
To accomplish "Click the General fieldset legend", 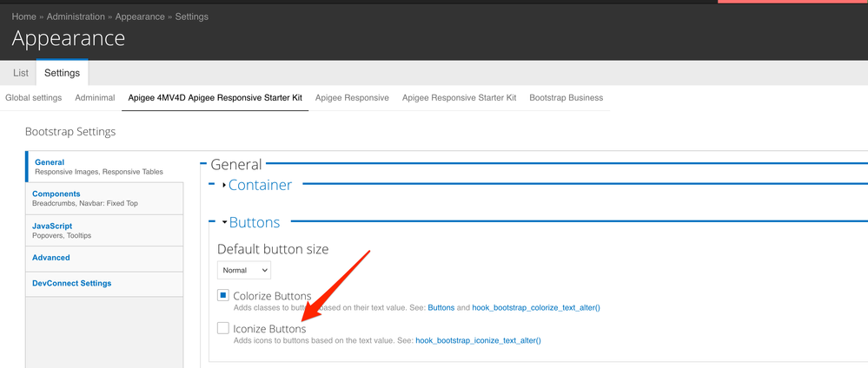I will (236, 164).
